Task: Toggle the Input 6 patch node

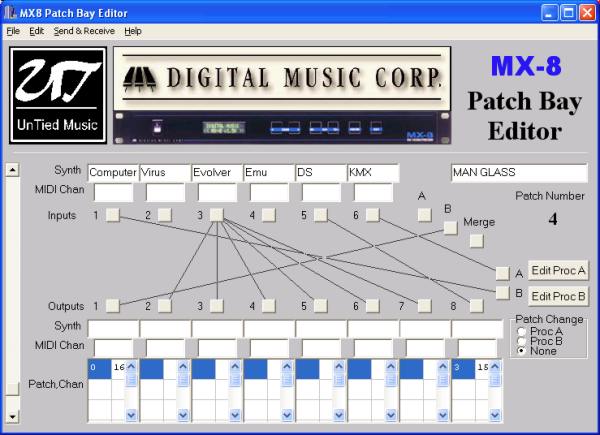Action: (x=373, y=215)
